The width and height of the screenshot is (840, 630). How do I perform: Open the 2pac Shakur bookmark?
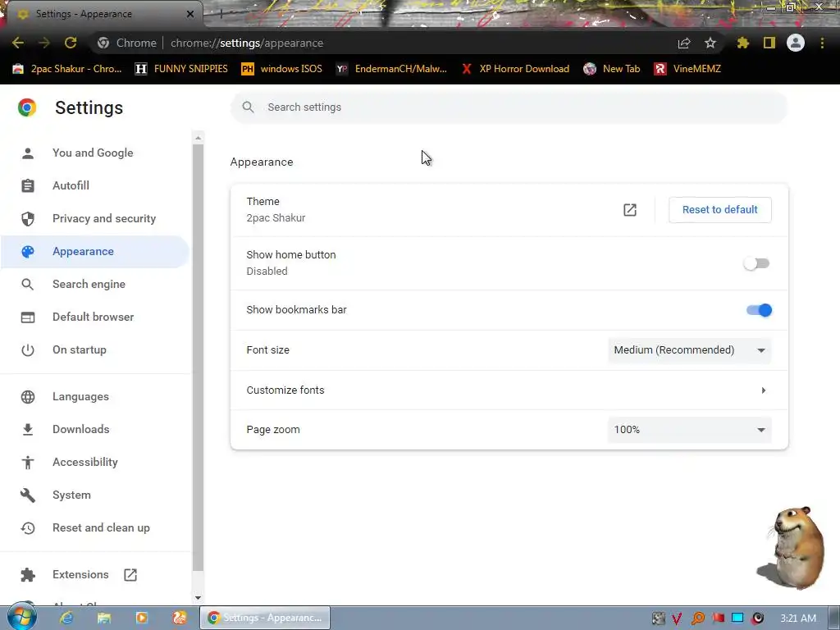67,69
